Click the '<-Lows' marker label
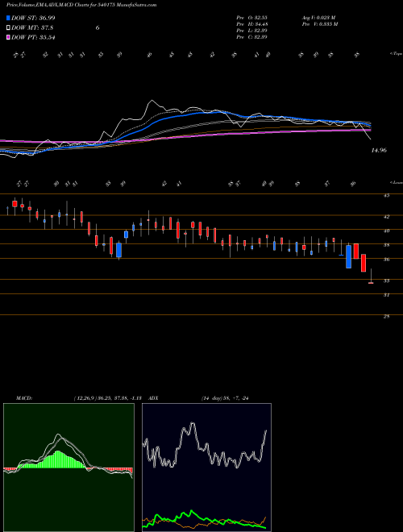 396,183
